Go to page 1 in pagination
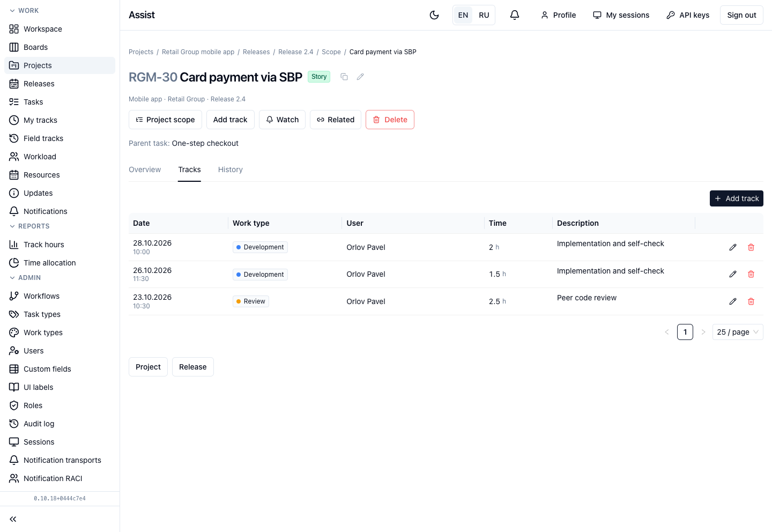The width and height of the screenshot is (772, 532). (x=685, y=332)
